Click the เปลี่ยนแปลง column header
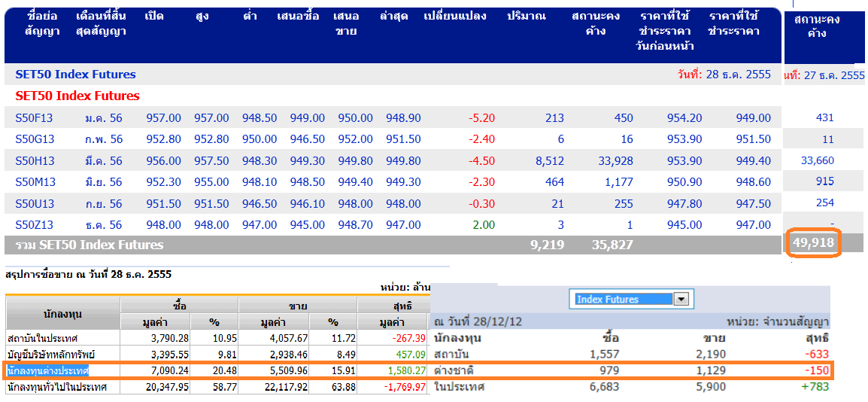This screenshot has width=868, height=402. [x=455, y=16]
